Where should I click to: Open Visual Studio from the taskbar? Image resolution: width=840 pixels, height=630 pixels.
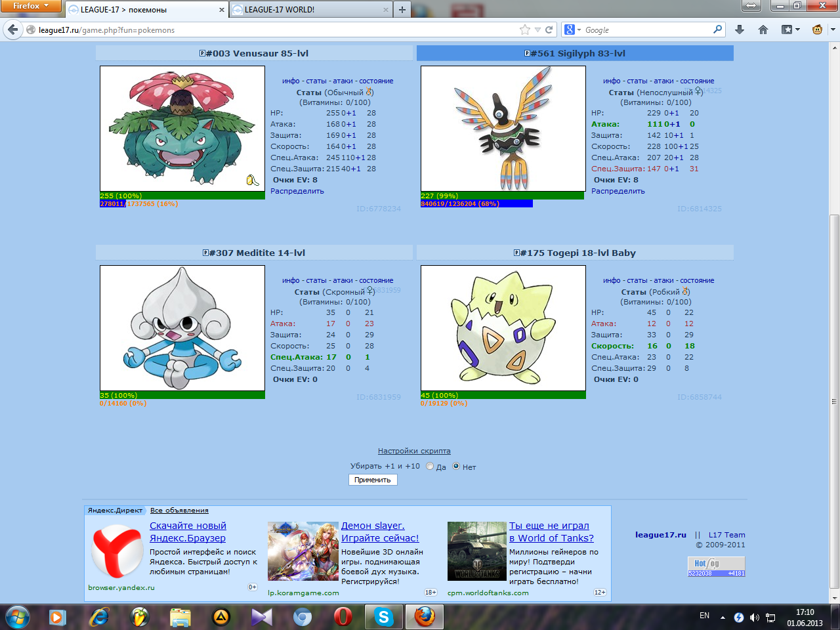pos(261,617)
